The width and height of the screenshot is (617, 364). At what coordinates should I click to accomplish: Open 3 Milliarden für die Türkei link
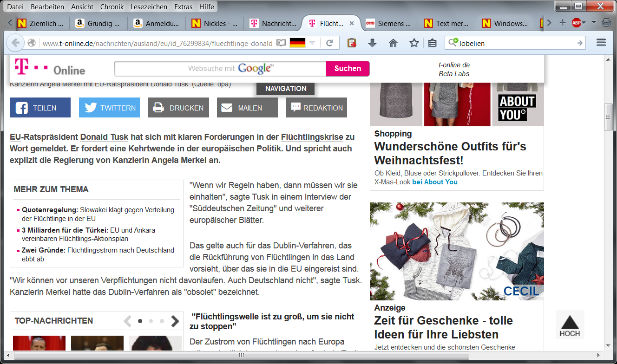[x=88, y=234]
